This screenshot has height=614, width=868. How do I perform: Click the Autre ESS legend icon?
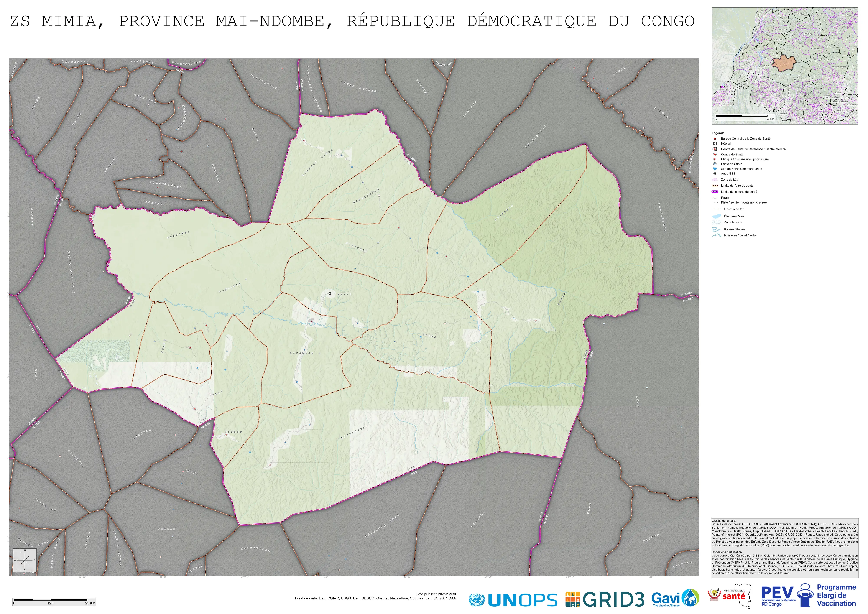715,174
